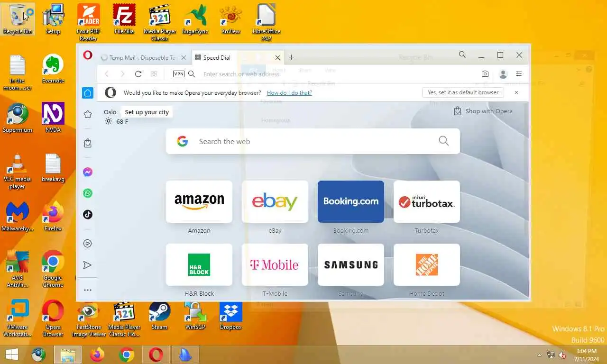Go back using the back arrow
Viewport: 607px width, 364px height.
tap(107, 74)
